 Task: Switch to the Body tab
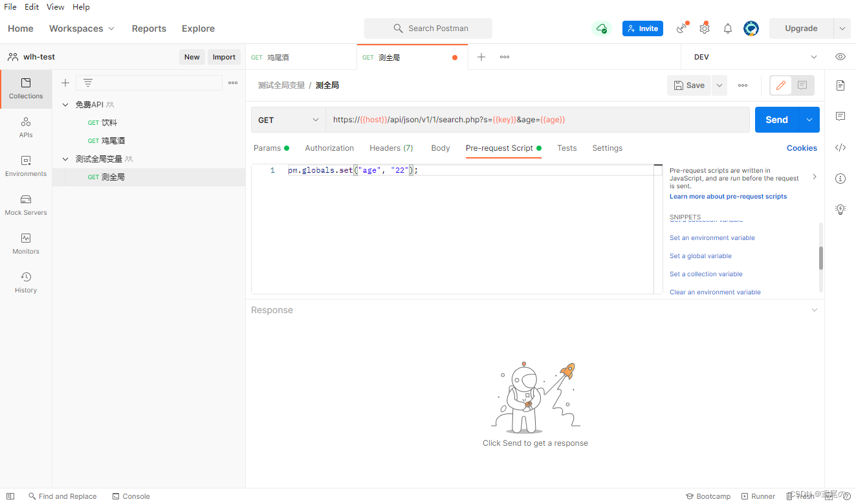(441, 148)
